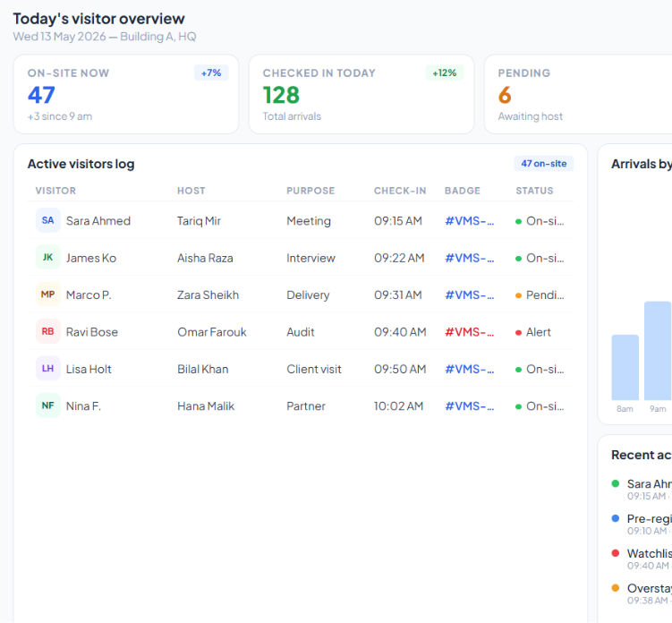
Task: Click visitor name Ravi Bose
Action: tap(91, 332)
